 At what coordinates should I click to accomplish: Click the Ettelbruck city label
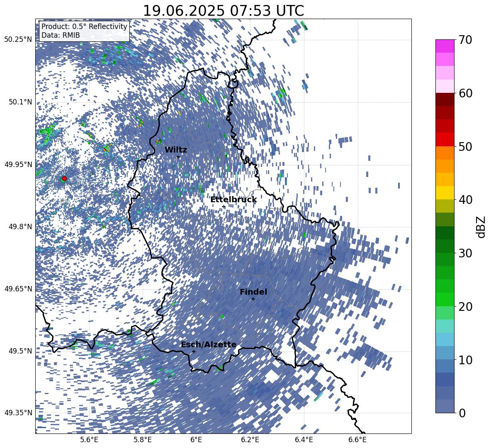[x=233, y=200]
